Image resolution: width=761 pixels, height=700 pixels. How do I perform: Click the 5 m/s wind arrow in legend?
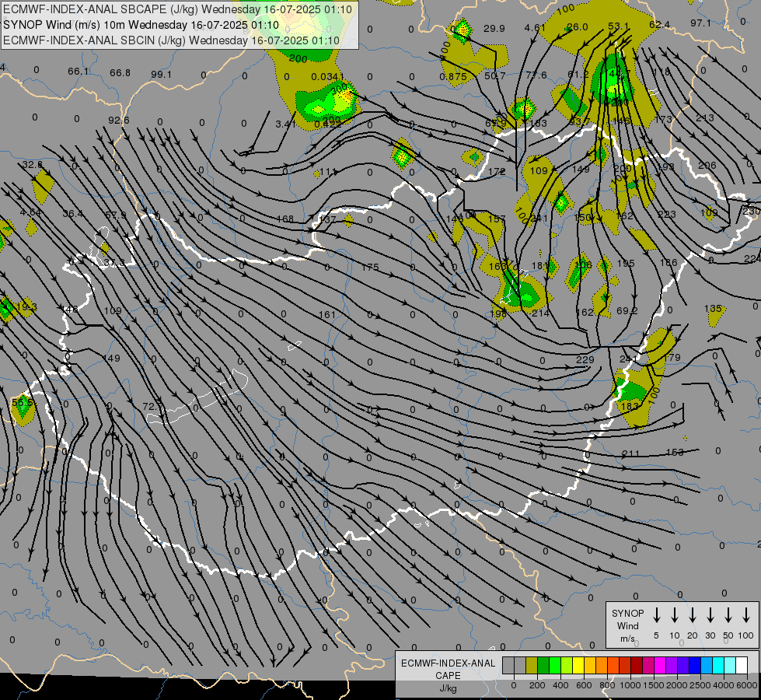tap(657, 615)
